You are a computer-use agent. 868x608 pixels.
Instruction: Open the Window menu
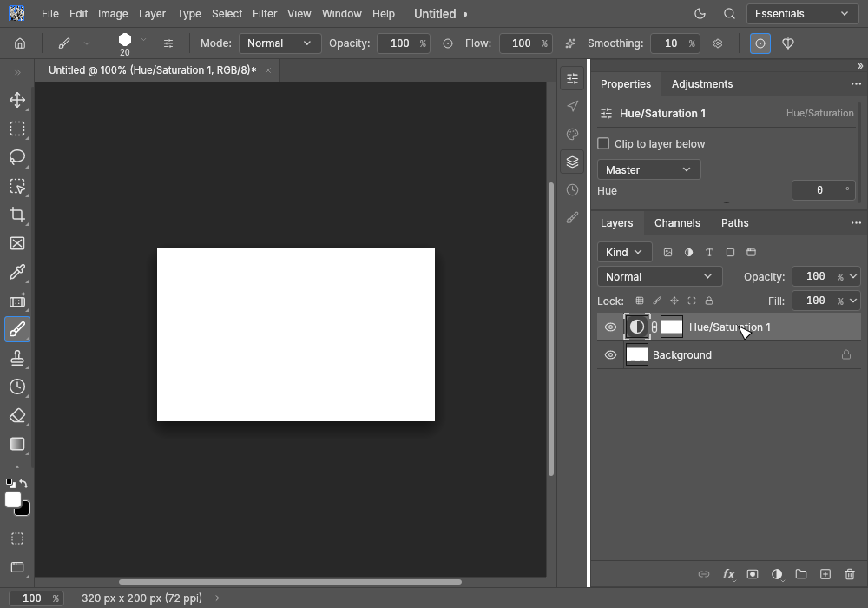point(341,14)
